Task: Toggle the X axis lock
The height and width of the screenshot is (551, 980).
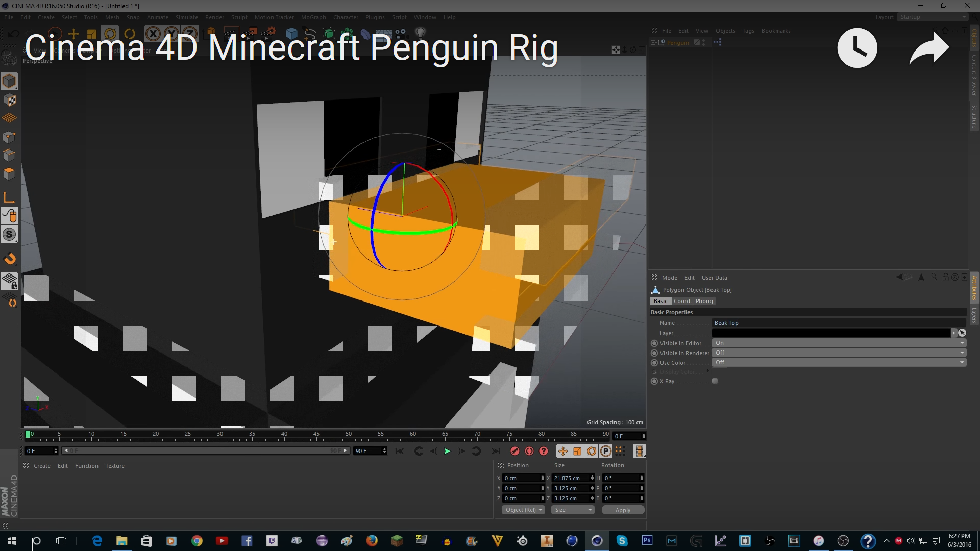Action: pyautogui.click(x=153, y=34)
